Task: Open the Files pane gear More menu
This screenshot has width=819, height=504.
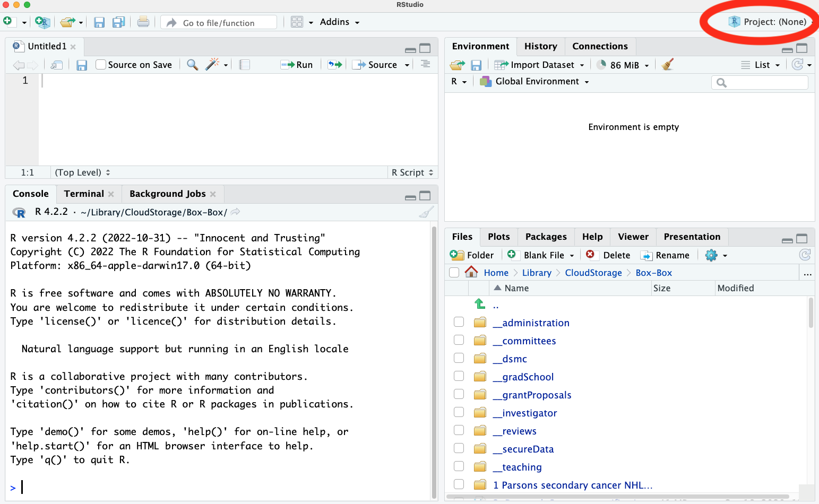Action: pos(715,255)
